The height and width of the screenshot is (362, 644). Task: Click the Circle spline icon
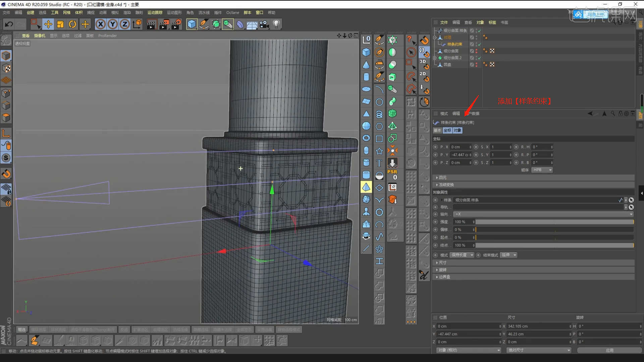(379, 102)
